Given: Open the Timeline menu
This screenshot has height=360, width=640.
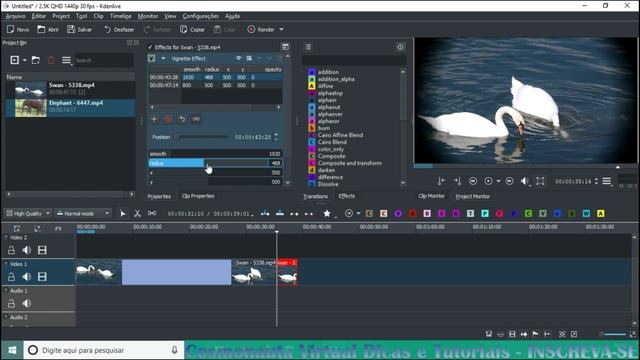Looking at the screenshot, I should 120,16.
